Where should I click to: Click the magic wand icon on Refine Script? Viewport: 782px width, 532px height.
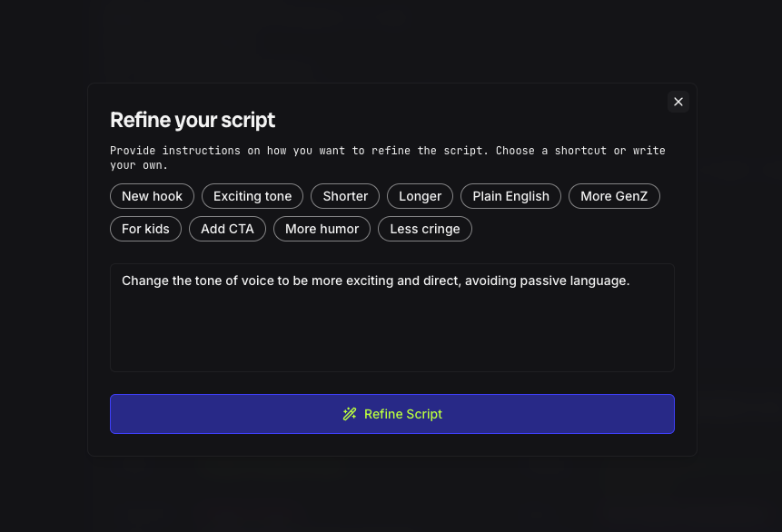point(350,414)
